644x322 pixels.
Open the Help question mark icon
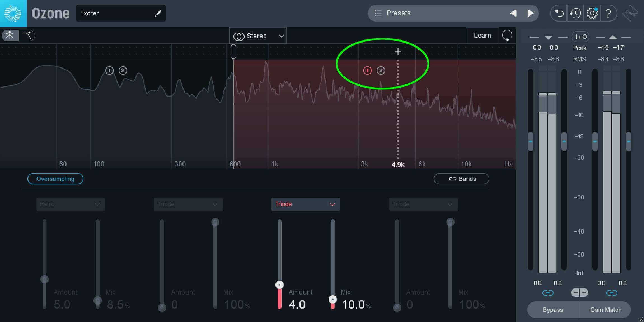click(x=608, y=13)
